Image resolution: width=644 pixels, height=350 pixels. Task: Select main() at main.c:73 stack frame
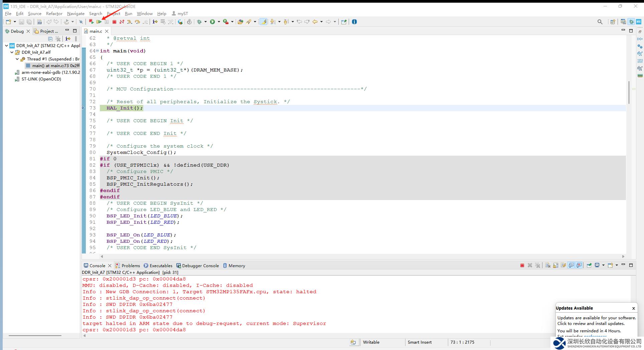[x=55, y=66]
